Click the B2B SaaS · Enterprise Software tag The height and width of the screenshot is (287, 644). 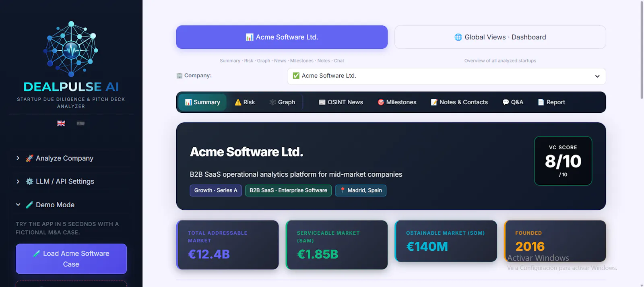(x=288, y=190)
